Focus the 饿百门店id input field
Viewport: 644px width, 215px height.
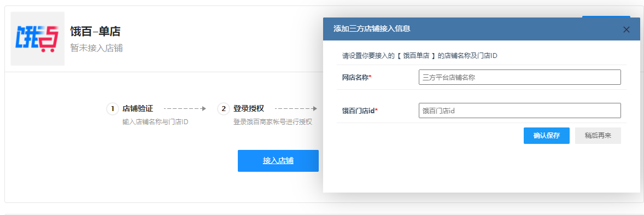[x=519, y=111]
